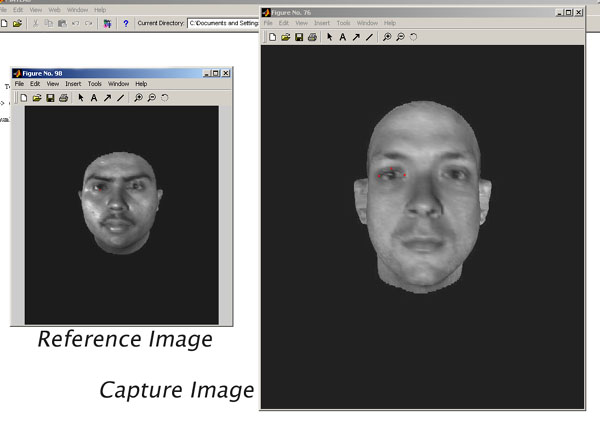Open the Web menu in the main MATLAB window

(54, 10)
